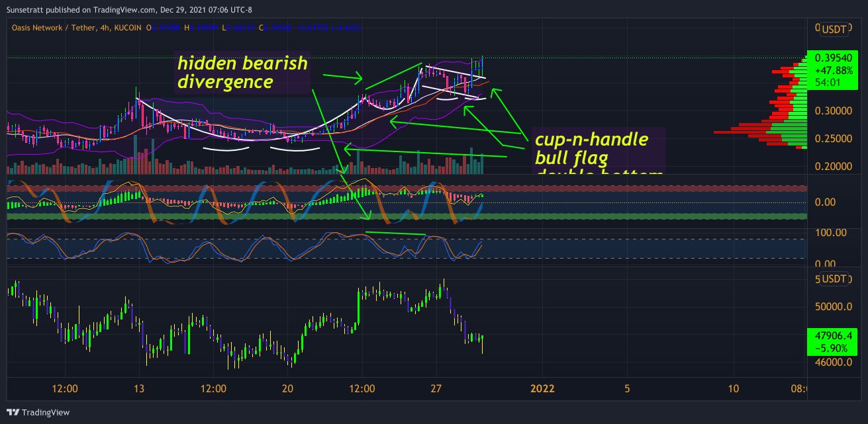Click the opening price value 0.37788
The image size is (868, 424).
pos(166,28)
